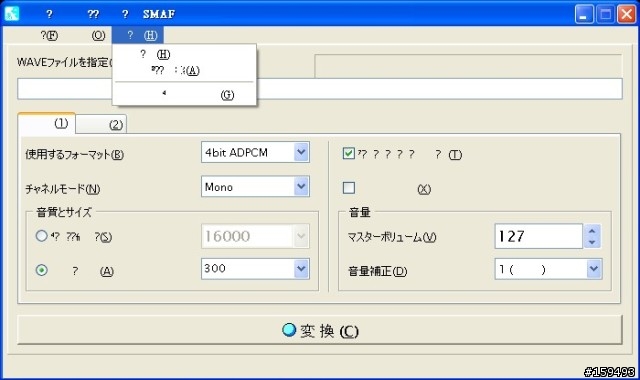Uncheck the checked (T) checkbox
Screen dimensions: 640x380
click(349, 153)
